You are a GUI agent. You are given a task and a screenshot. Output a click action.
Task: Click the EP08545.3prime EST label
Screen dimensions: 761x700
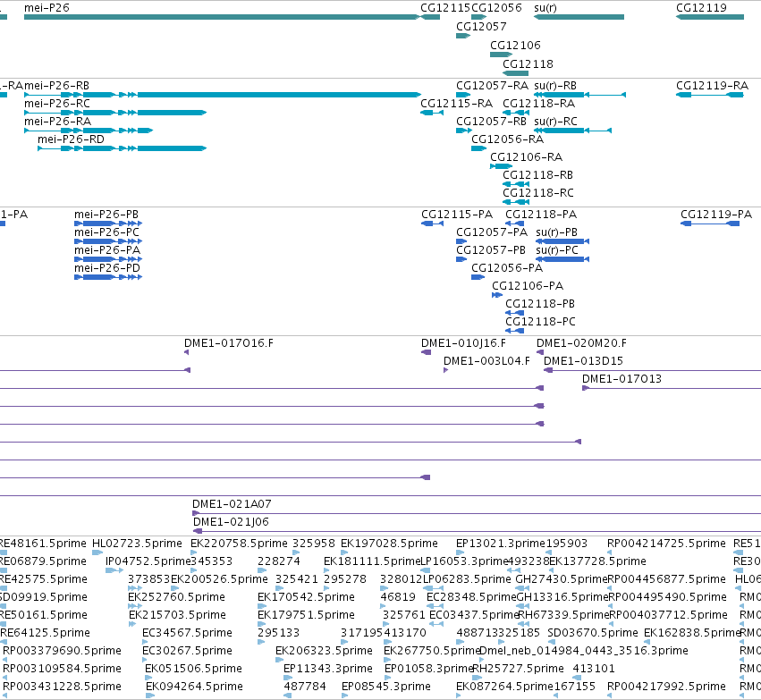click(386, 687)
